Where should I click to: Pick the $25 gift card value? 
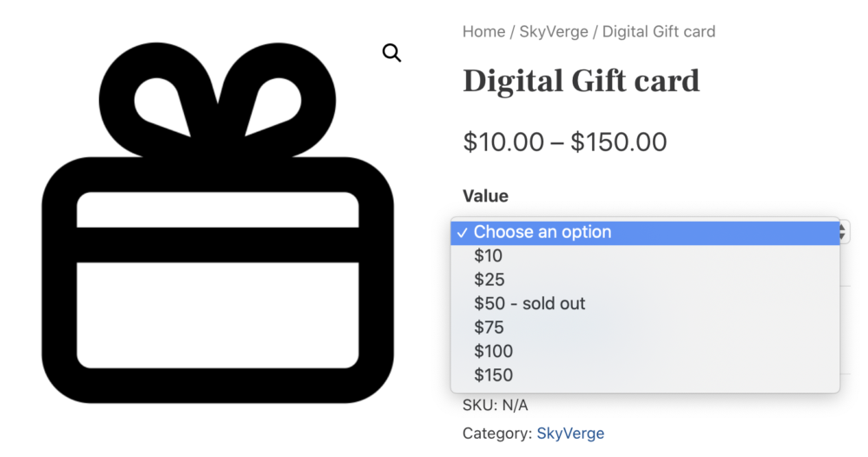tap(646, 280)
